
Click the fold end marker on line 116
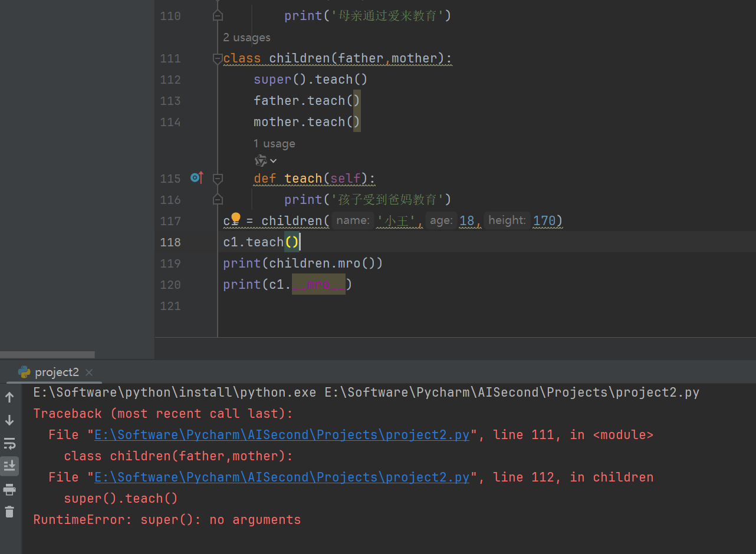(x=218, y=199)
